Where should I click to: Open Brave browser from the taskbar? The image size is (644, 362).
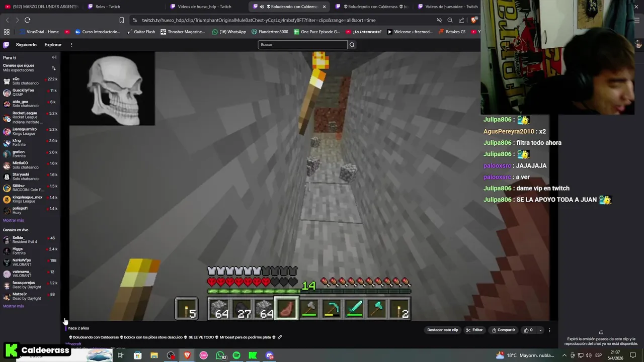[187, 355]
